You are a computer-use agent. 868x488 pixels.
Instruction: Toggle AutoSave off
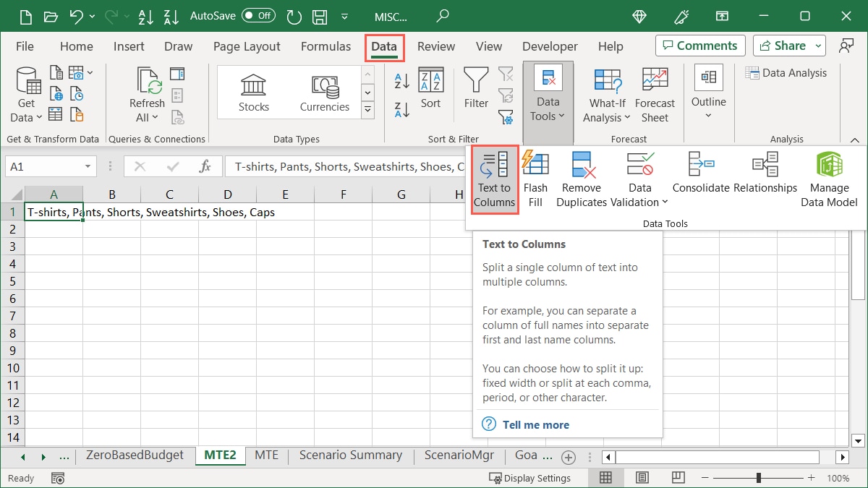click(258, 14)
